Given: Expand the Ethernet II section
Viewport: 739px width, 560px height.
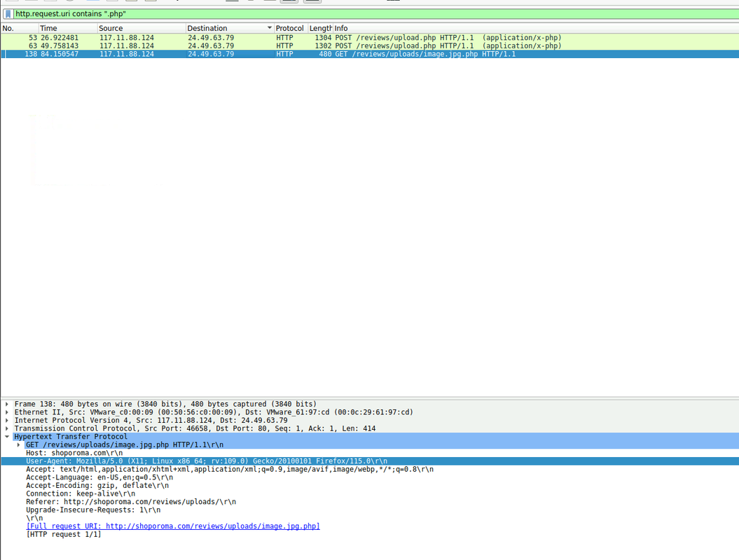Looking at the screenshot, I should (x=7, y=412).
